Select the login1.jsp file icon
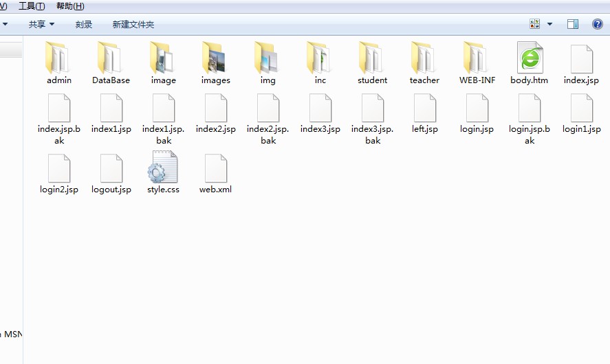610x364 pixels. point(582,108)
